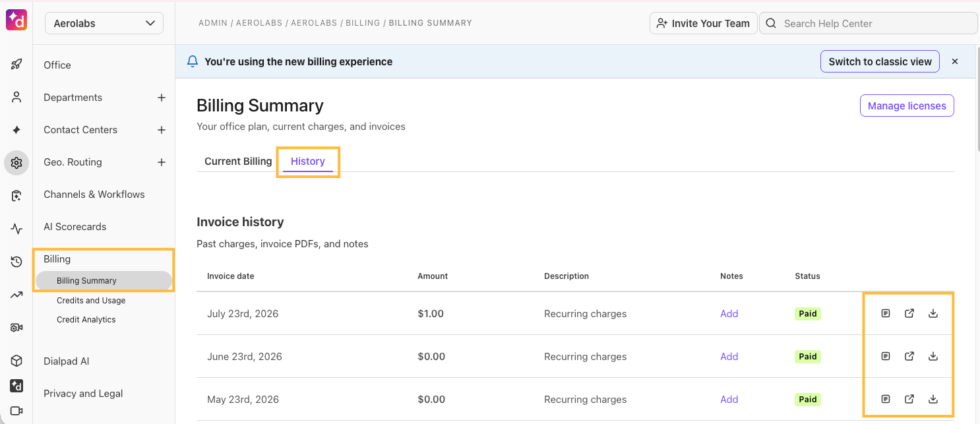980x424 pixels.
Task: Click the Amount column header
Action: click(x=433, y=276)
